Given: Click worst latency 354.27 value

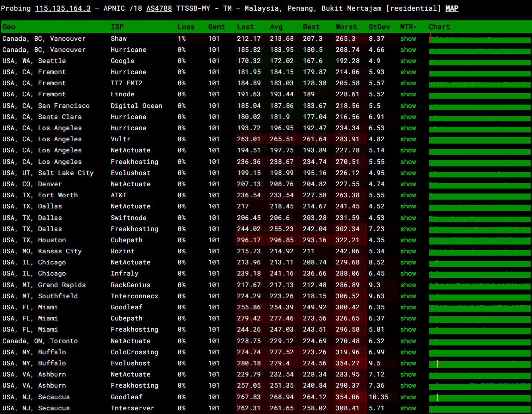Looking at the screenshot, I should click(x=347, y=364).
